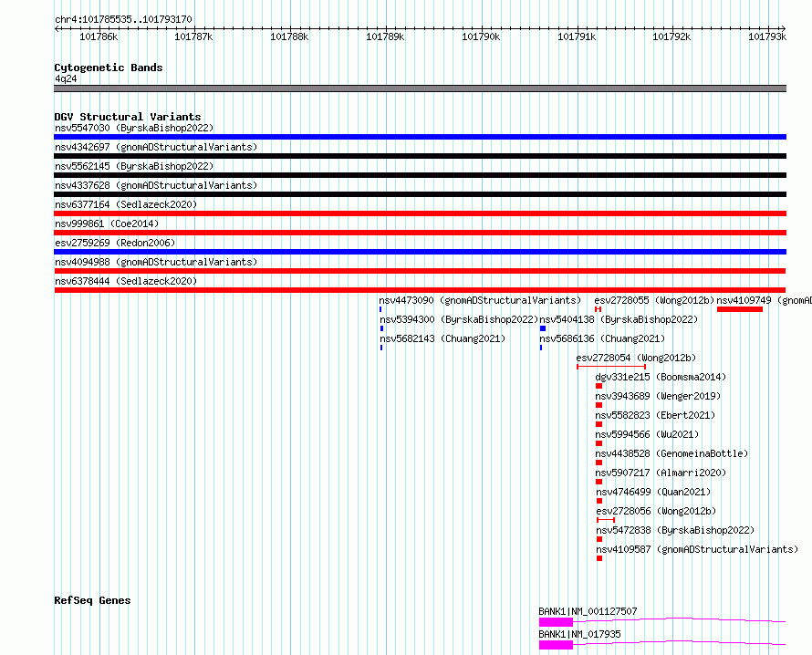Open nsv3943689 (Wenger2019) label
Viewport: 812px width, 655px height.
tap(658, 396)
